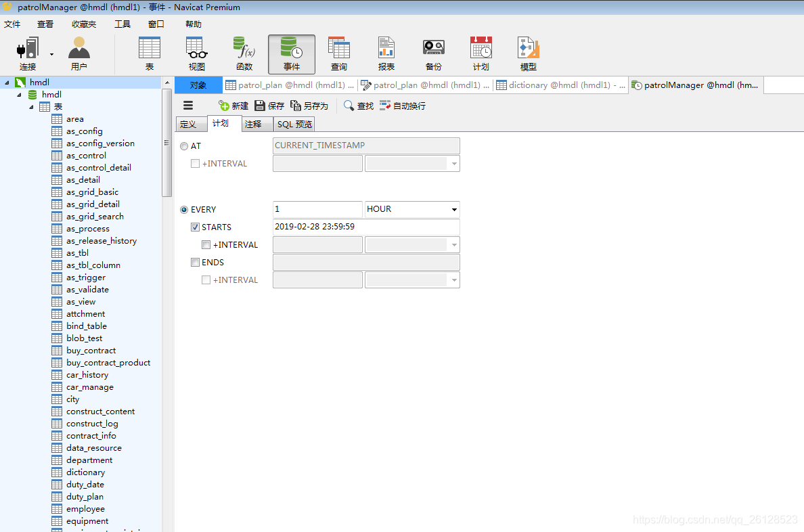The height and width of the screenshot is (532, 804).
Task: Open the HOUR interval unit dropdown
Action: [454, 209]
